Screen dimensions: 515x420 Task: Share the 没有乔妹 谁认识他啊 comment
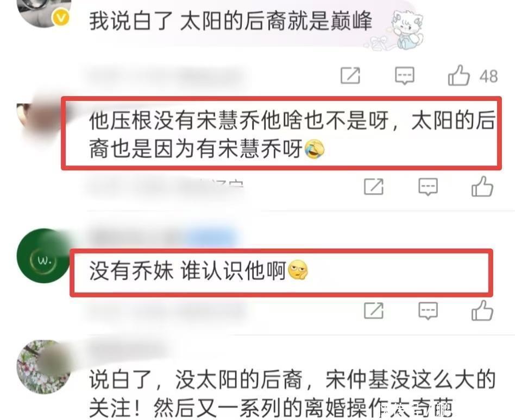point(374,310)
